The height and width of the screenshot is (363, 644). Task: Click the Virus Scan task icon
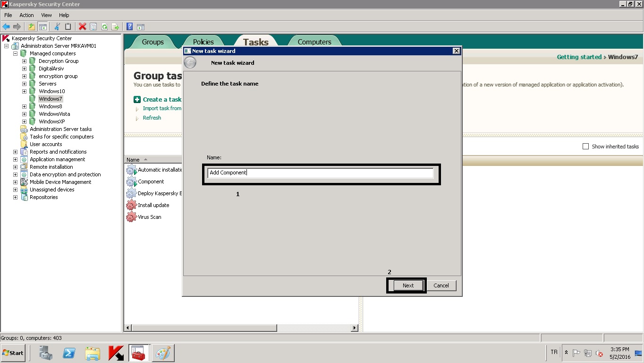point(131,217)
